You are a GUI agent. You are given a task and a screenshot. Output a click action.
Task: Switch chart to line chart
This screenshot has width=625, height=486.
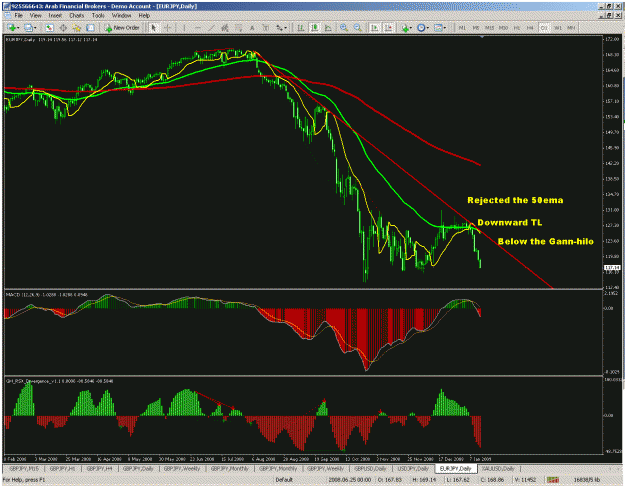[328, 28]
